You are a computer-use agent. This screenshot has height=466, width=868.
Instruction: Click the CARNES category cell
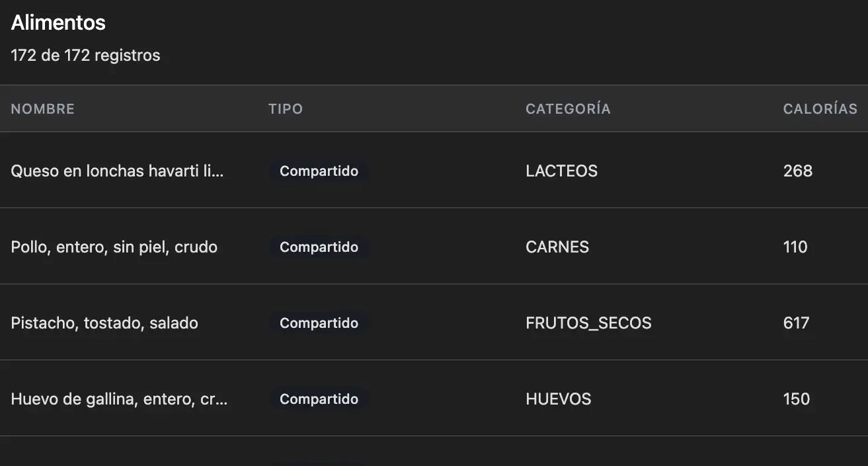point(557,247)
